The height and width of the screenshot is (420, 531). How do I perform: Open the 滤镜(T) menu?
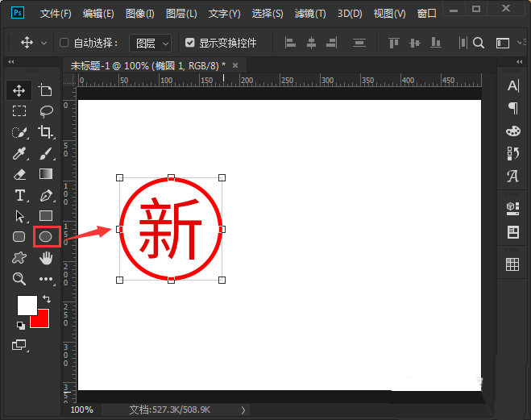[310, 14]
